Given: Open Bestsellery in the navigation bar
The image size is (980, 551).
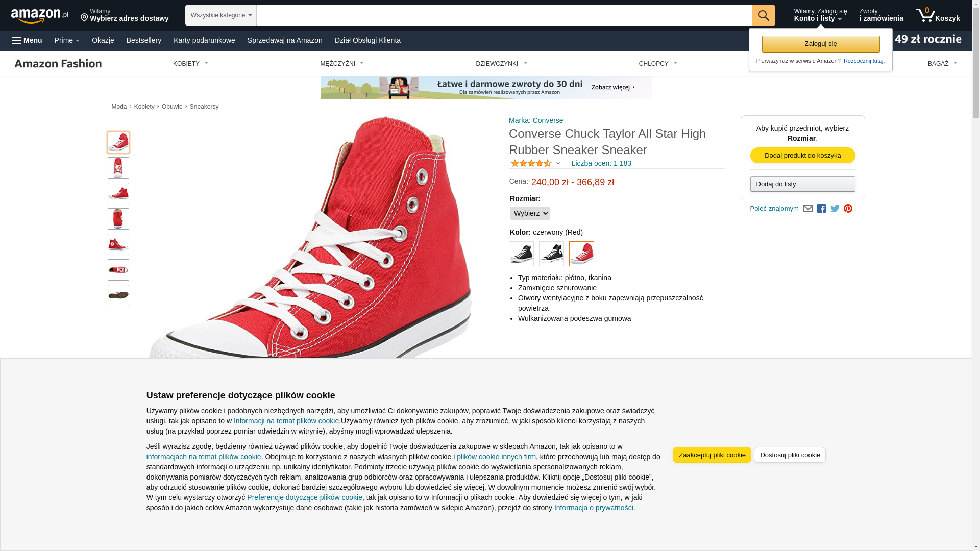Looking at the screenshot, I should click(144, 40).
